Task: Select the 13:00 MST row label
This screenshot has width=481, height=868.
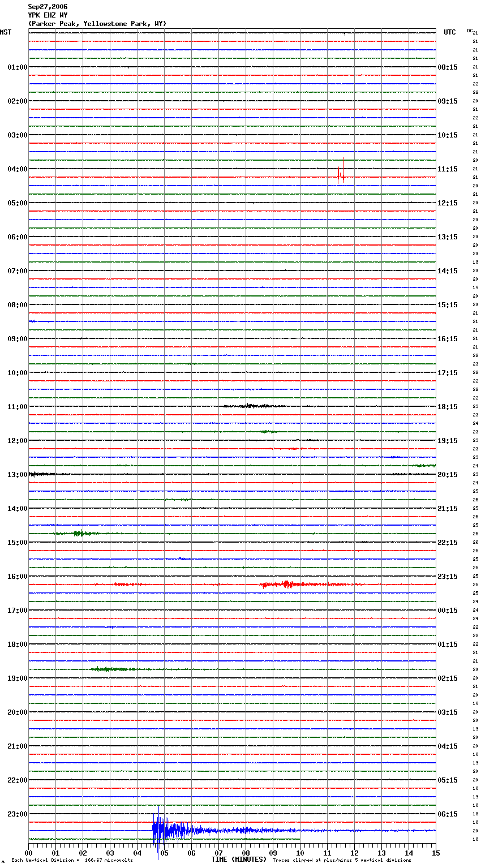Action: (x=18, y=475)
